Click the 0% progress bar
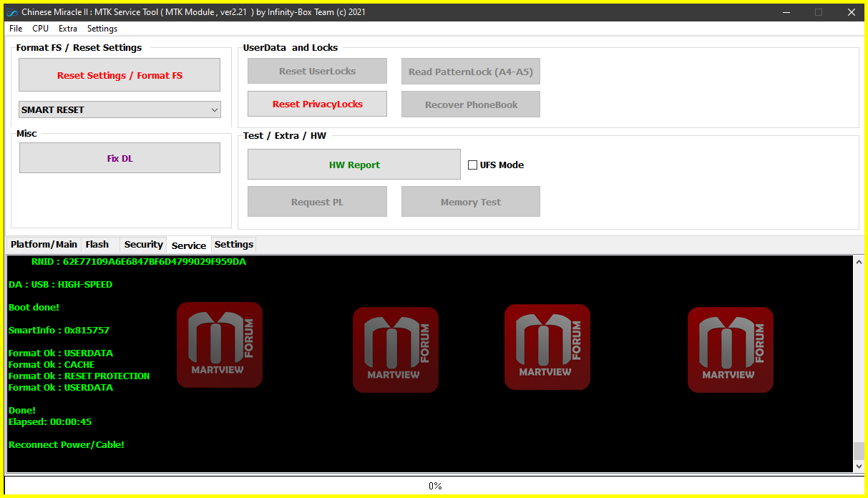This screenshot has width=868, height=498. [x=434, y=486]
